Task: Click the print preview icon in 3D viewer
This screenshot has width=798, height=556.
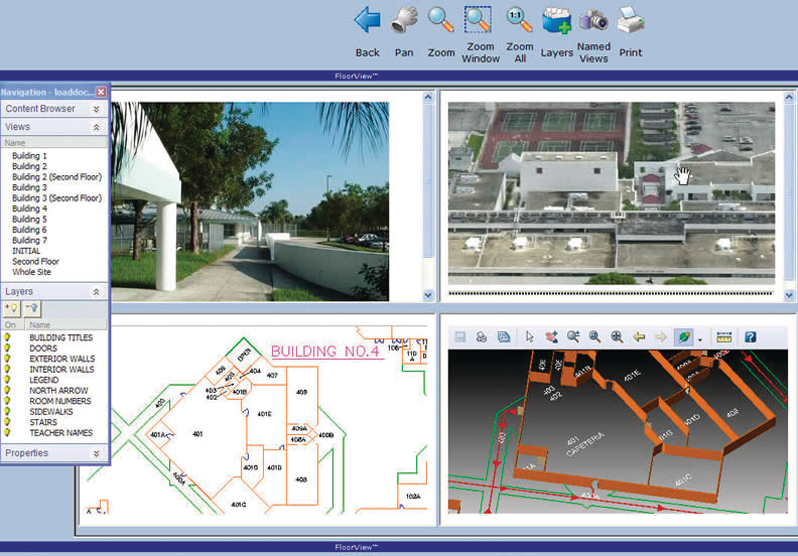Action: point(504,337)
